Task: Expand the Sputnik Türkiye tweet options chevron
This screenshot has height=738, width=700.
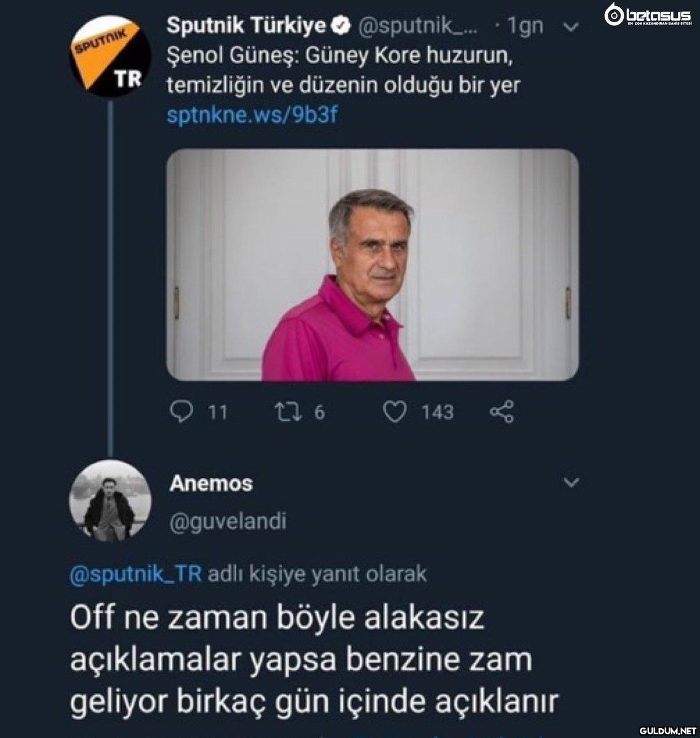Action: pyautogui.click(x=571, y=26)
